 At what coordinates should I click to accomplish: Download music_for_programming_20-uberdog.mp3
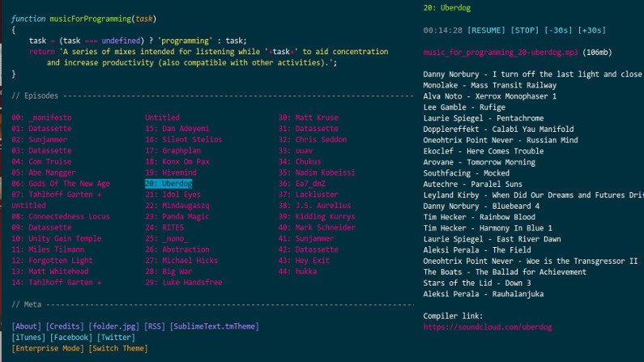point(501,53)
